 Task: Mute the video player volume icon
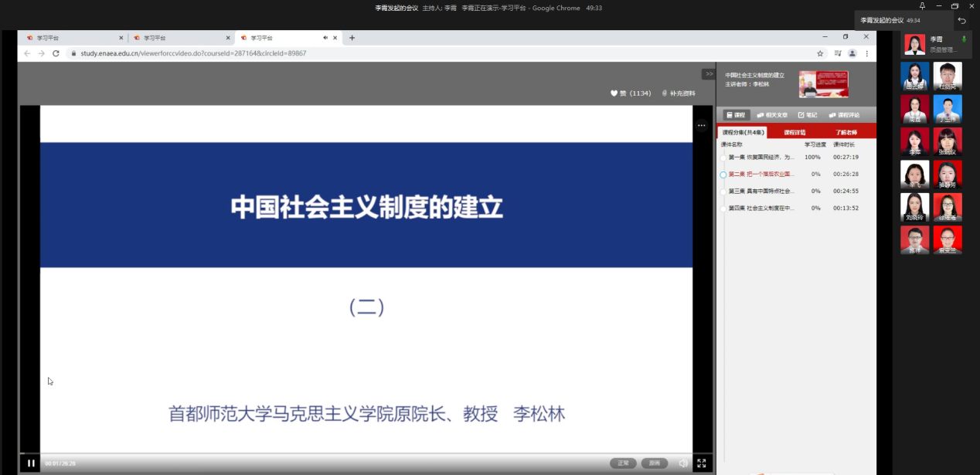tap(683, 463)
